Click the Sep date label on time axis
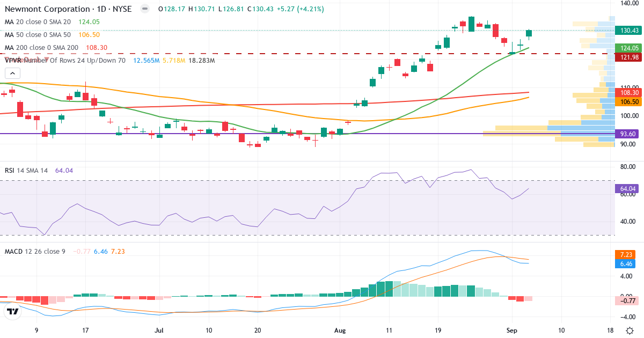This screenshot has width=644, height=338. click(x=511, y=330)
